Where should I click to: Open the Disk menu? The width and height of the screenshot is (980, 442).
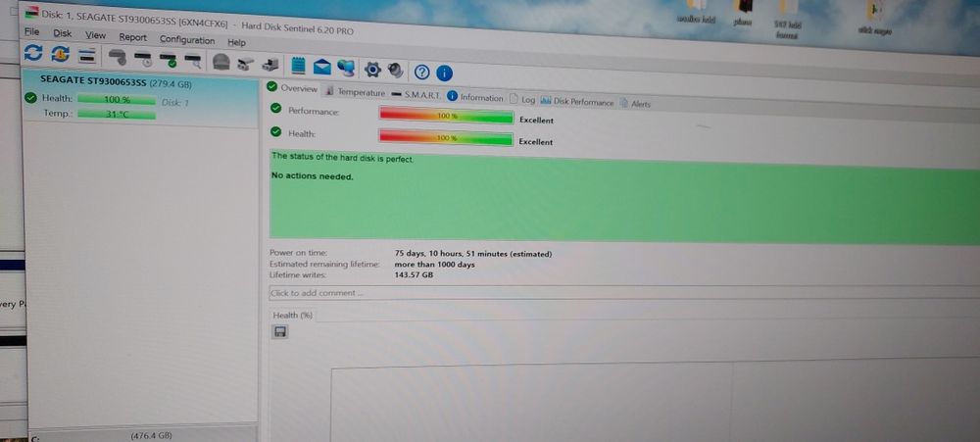(63, 33)
